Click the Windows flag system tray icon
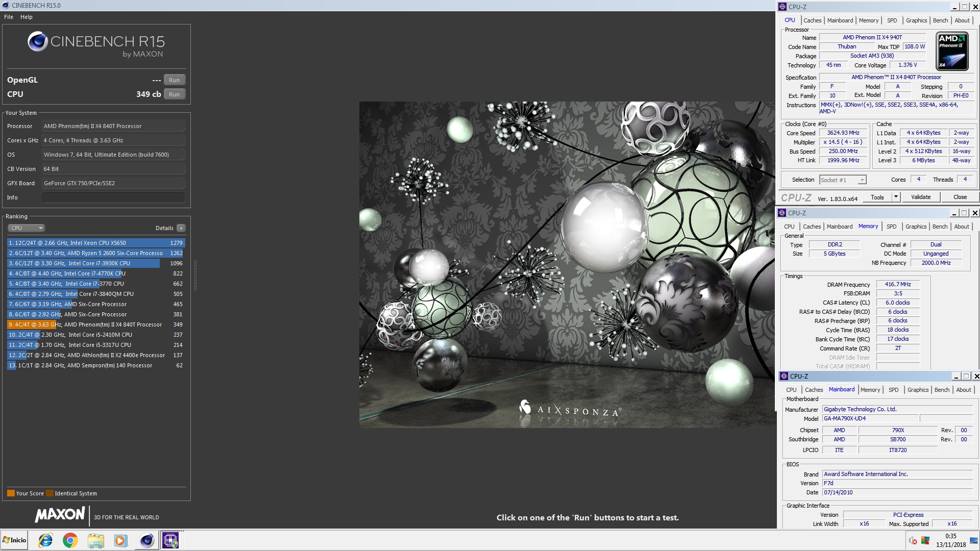The image size is (980, 551). click(925, 541)
